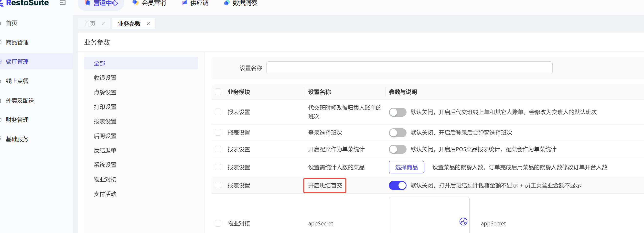Viewport: 644px width, 233px height.
Task: Open 数据洞察 top menu
Action: pos(241,3)
